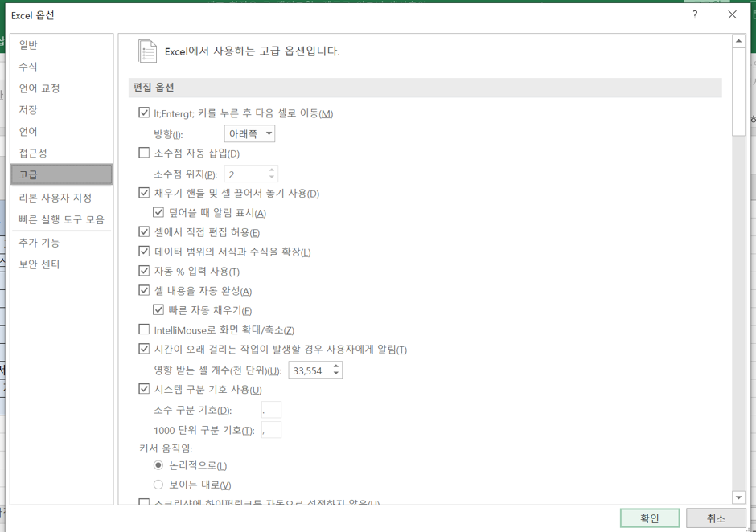Image resolution: width=756 pixels, height=532 pixels.
Task: Click the 1000 단위 구분 기호 field
Action: (271, 430)
